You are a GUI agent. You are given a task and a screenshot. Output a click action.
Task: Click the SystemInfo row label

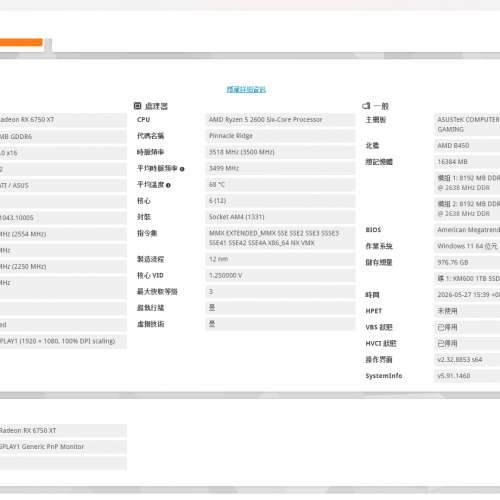384,376
